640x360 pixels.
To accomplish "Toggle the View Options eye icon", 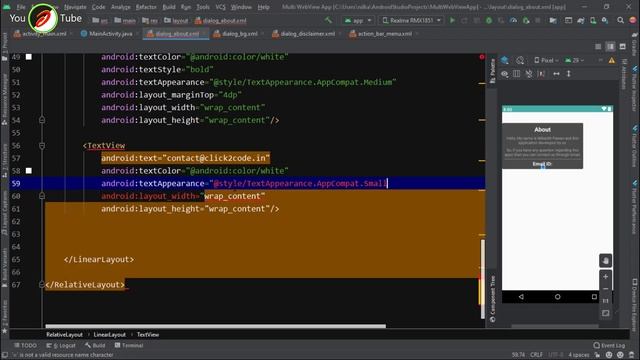I will [x=505, y=74].
